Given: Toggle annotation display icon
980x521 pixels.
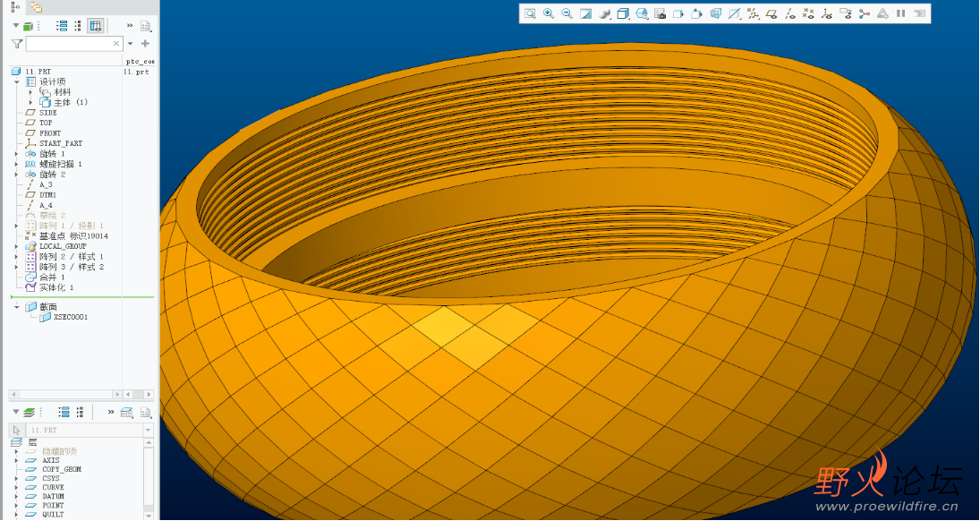Looking at the screenshot, I should tap(846, 13).
